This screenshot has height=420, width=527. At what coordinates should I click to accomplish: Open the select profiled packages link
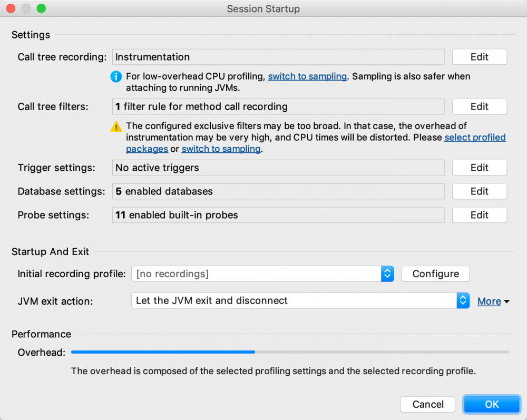click(x=475, y=138)
